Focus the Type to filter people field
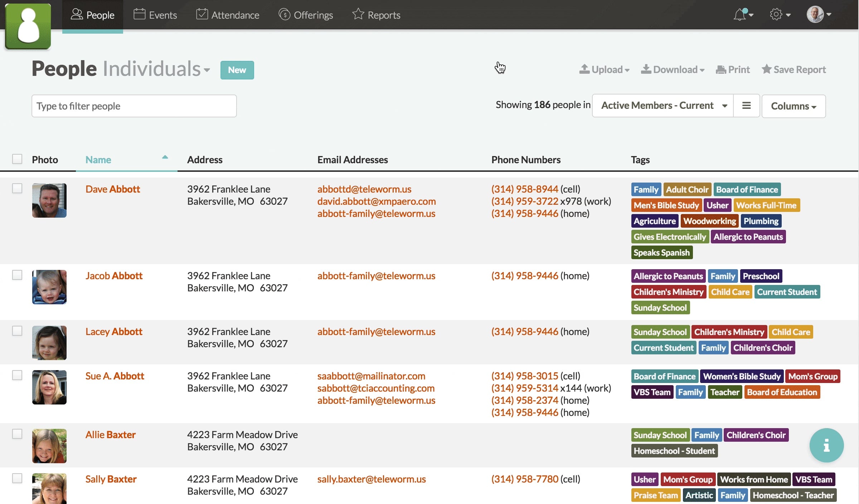 pyautogui.click(x=134, y=106)
